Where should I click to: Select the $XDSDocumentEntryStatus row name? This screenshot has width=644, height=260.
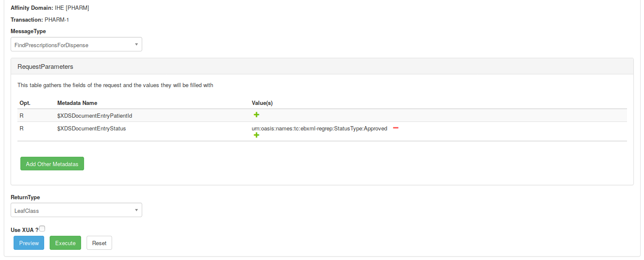[92, 128]
